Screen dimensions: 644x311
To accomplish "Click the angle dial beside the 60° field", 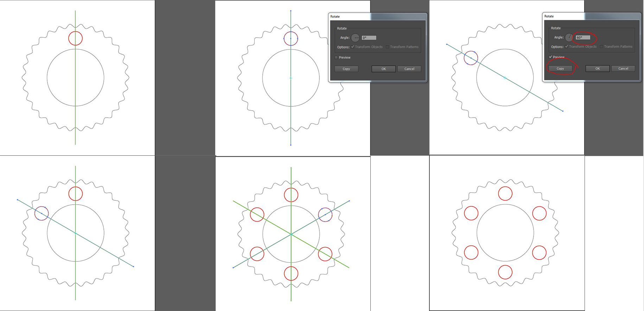I will click(569, 37).
